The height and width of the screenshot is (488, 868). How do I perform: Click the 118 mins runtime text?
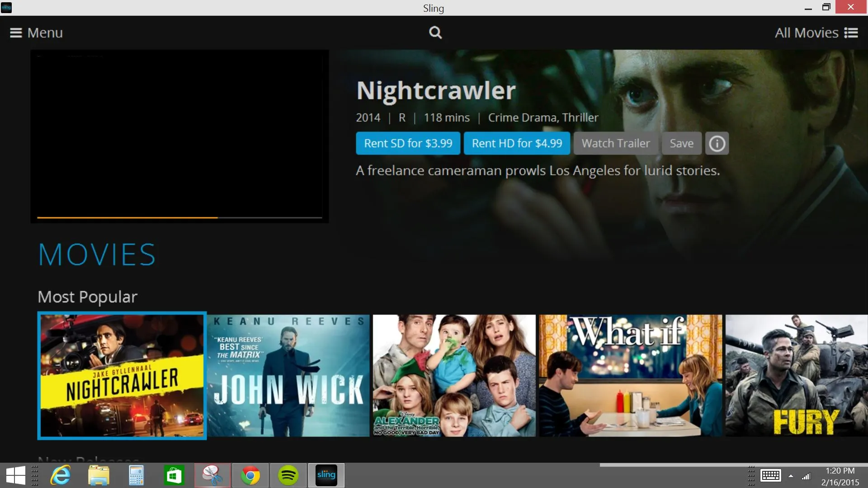point(447,118)
